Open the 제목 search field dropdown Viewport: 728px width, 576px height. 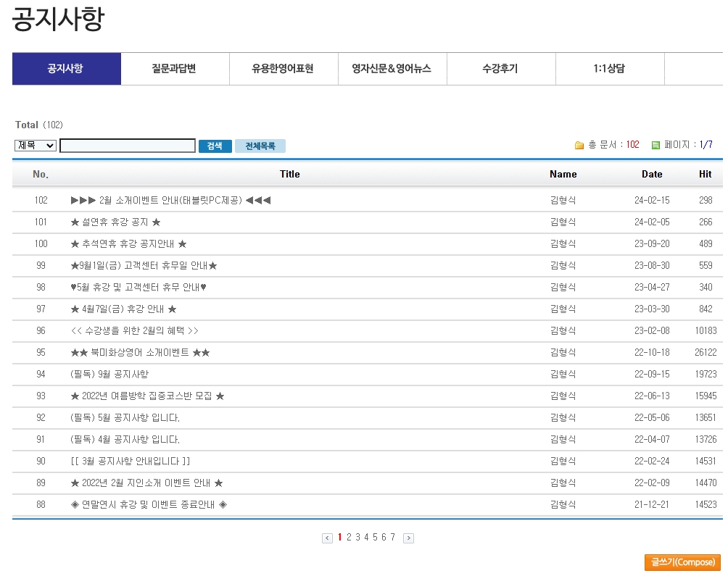coord(36,146)
